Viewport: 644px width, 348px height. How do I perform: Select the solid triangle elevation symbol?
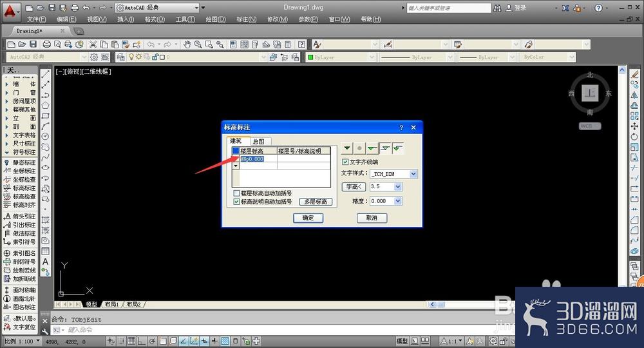[x=347, y=148]
